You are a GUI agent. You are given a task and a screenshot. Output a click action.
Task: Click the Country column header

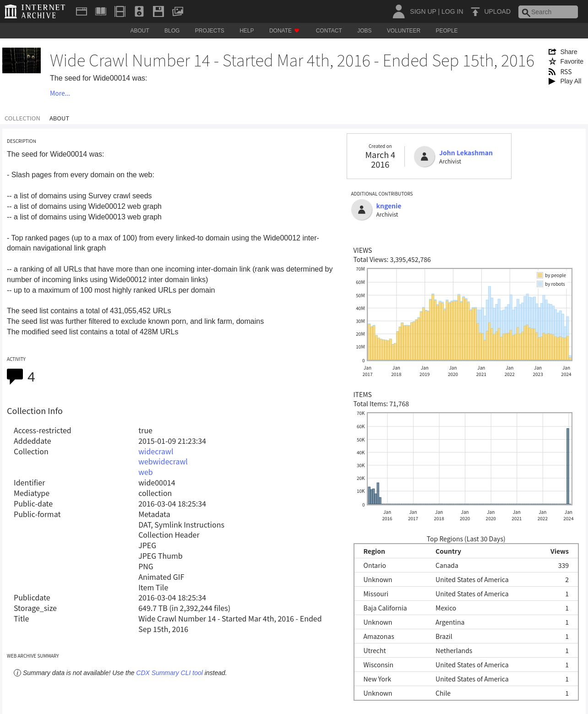[x=448, y=551]
